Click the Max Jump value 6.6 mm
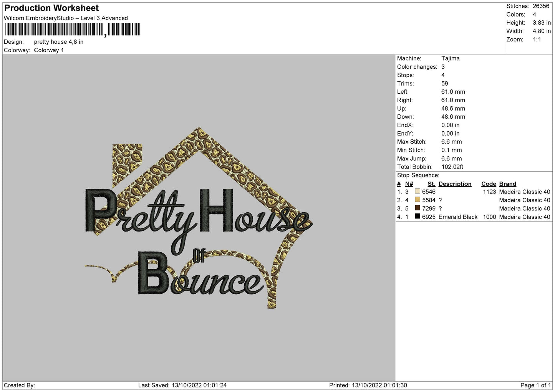The width and height of the screenshot is (555, 392). click(452, 159)
